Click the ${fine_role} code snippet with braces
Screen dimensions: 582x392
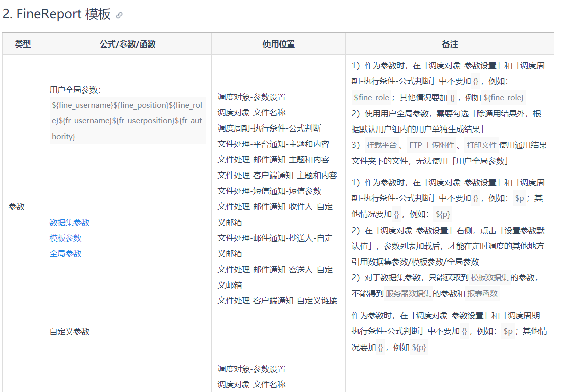tap(503, 98)
